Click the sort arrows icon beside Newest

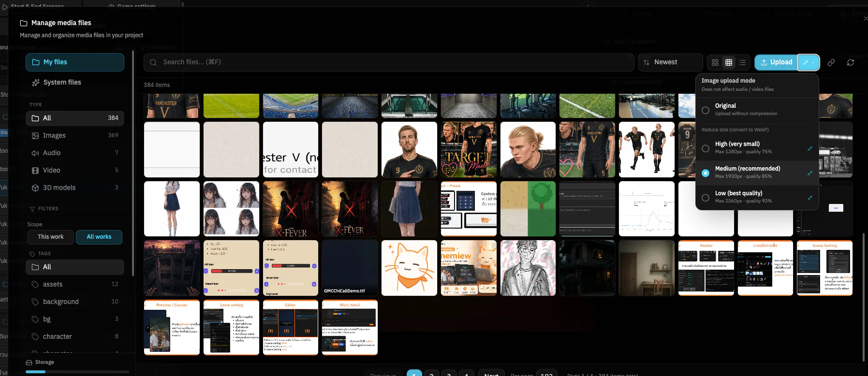647,62
